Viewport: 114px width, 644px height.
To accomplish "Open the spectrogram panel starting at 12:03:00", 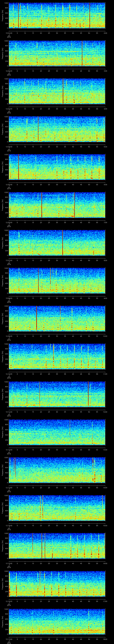I will (x=57, y=91).
